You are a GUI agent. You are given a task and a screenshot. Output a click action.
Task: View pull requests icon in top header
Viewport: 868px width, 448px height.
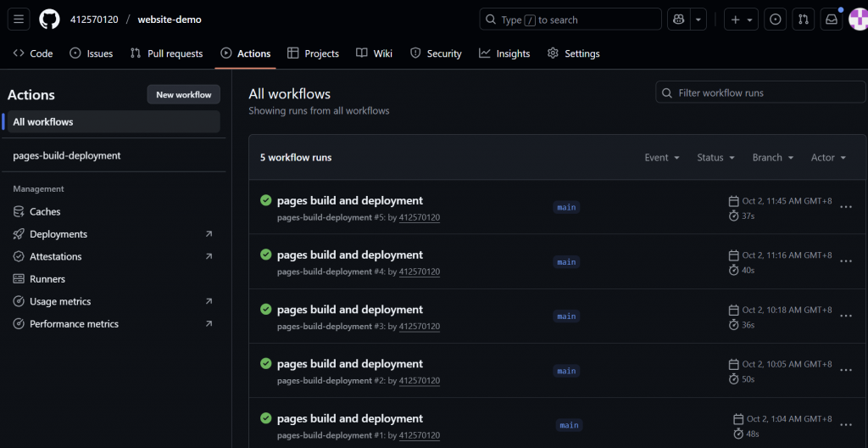tap(804, 20)
